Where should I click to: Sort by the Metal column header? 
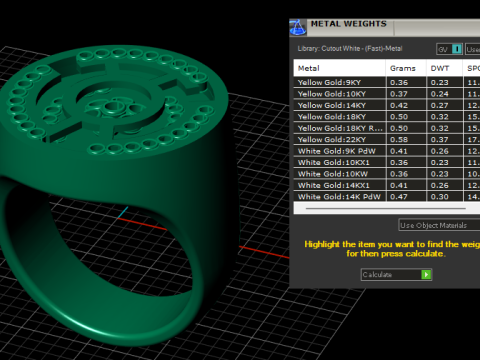tap(339, 68)
